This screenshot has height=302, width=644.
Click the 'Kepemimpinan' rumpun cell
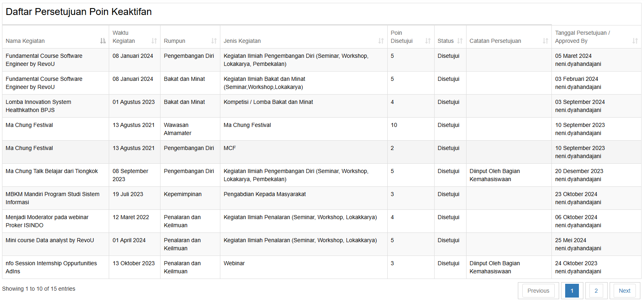(190, 198)
